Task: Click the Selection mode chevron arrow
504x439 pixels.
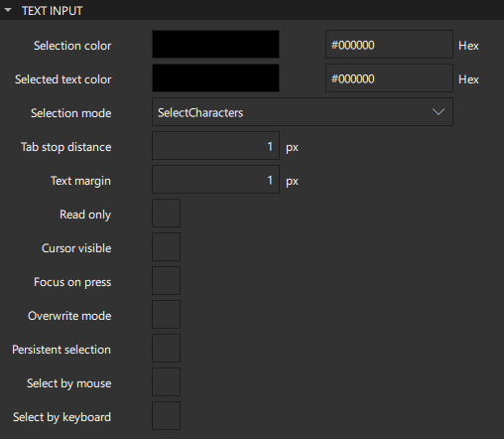Action: pyautogui.click(x=439, y=112)
